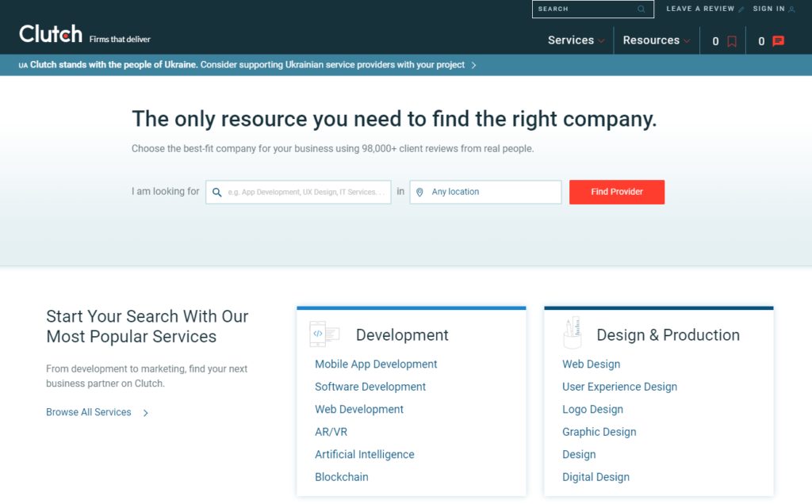Click the arrow on the Ukraine support banner
Image resolution: width=812 pixels, height=504 pixels.
point(474,65)
